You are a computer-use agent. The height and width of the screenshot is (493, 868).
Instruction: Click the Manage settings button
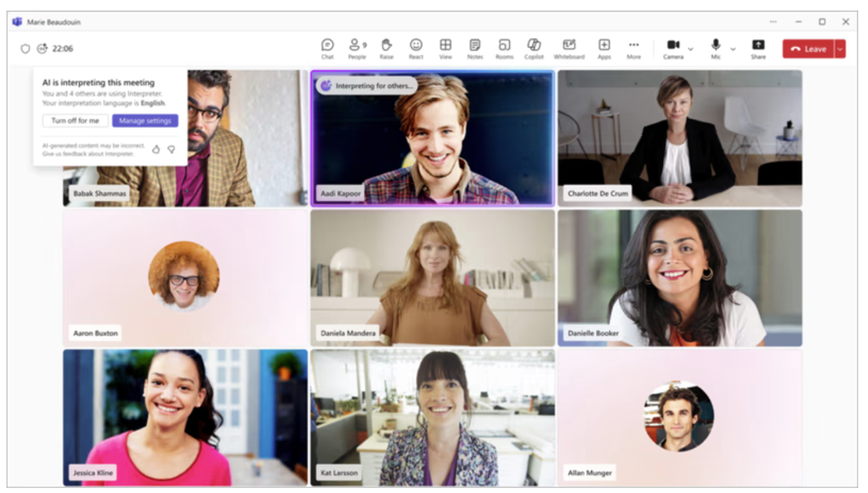point(145,121)
